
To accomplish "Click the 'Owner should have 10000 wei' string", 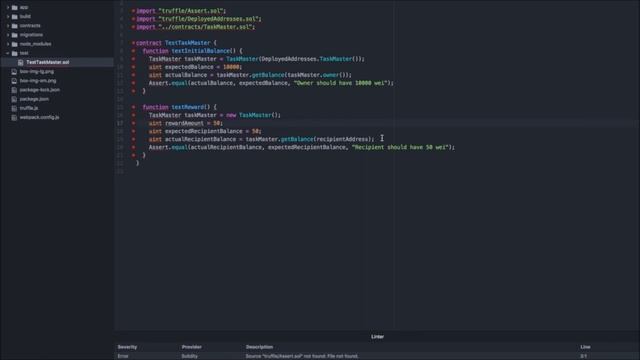I will click(340, 83).
